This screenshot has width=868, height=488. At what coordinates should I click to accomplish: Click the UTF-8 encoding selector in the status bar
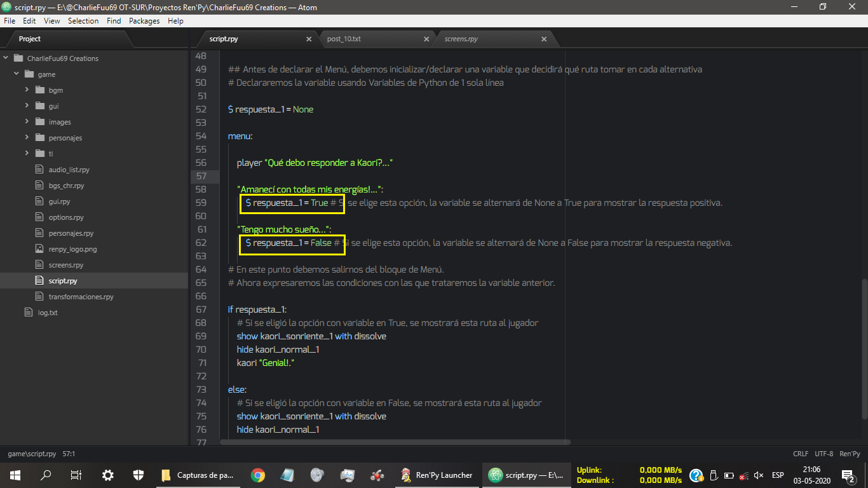click(x=824, y=454)
